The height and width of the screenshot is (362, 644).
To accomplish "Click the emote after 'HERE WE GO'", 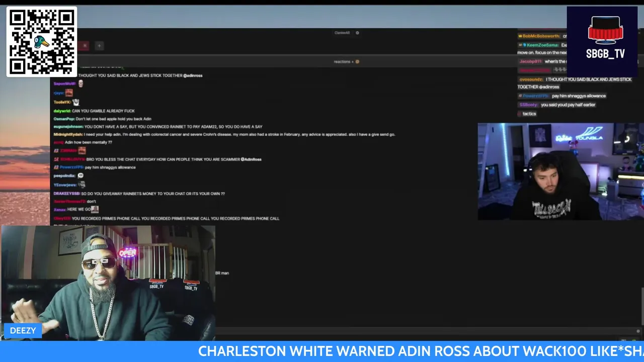I will coord(95,209).
